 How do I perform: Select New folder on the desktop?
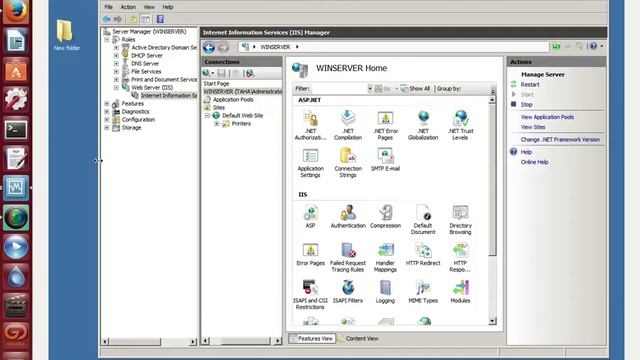(67, 35)
